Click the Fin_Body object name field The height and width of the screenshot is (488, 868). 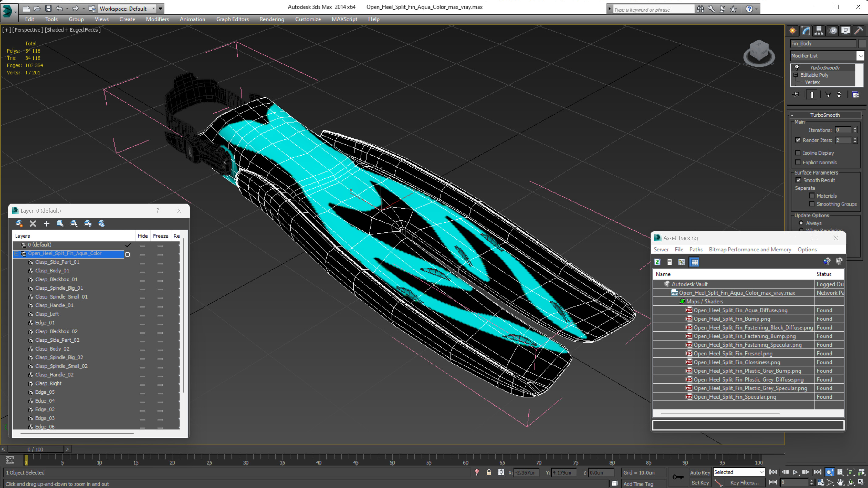pos(823,43)
